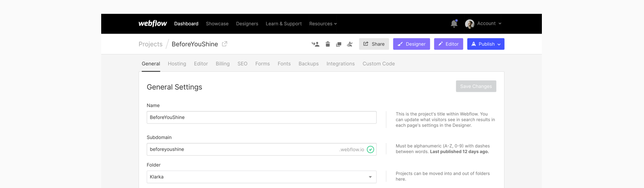Duplicate the project with the copy icon
The height and width of the screenshot is (188, 644).
[339, 44]
